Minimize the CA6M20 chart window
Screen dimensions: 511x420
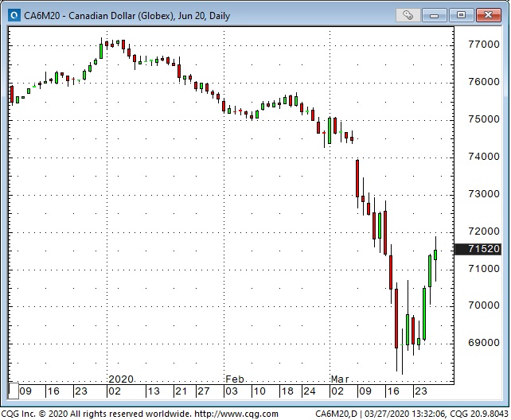point(434,15)
